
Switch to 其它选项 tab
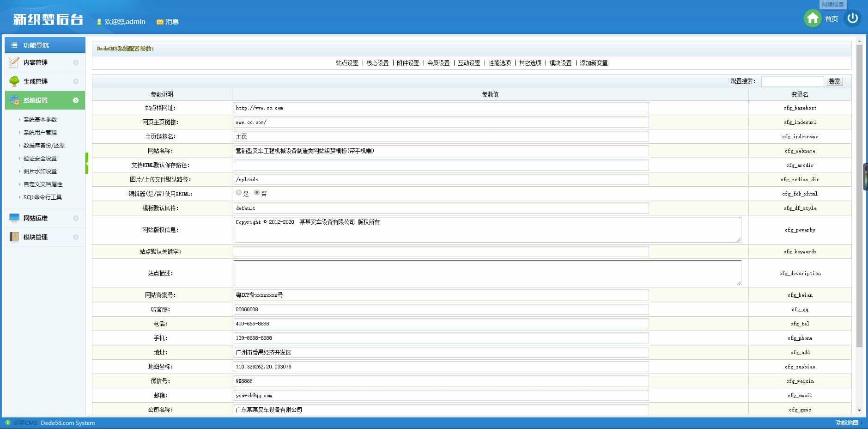[530, 63]
